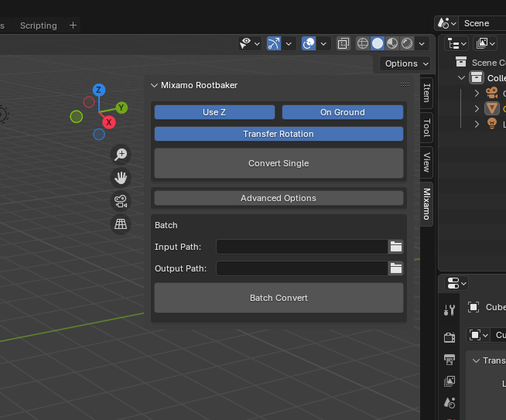Click the Scene name field
The width and height of the screenshot is (506, 420).
point(482,23)
